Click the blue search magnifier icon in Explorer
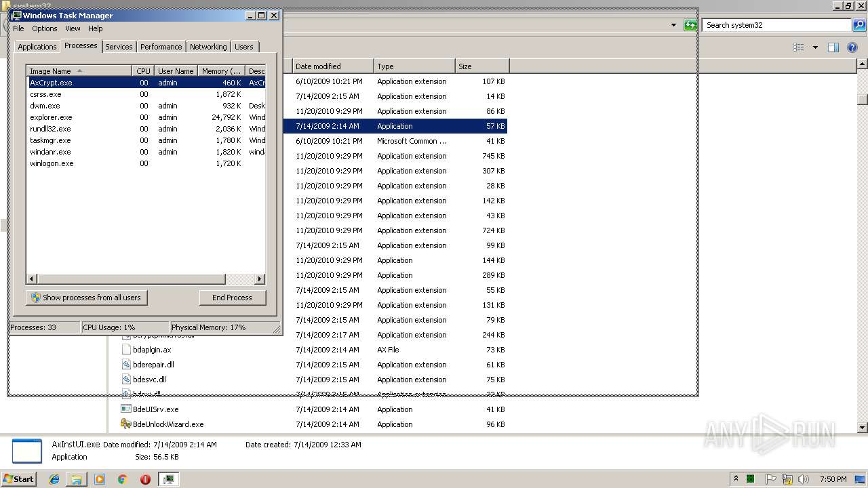This screenshot has height=488, width=868. pyautogui.click(x=859, y=25)
